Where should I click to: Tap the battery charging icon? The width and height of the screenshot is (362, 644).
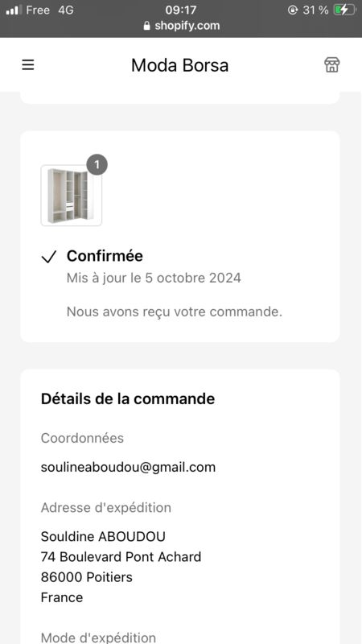pyautogui.click(x=344, y=10)
